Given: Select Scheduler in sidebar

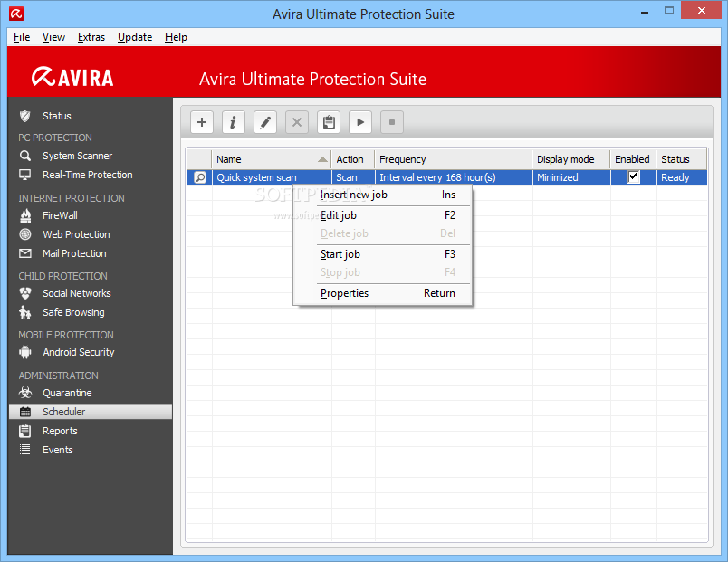Looking at the screenshot, I should [x=90, y=412].
